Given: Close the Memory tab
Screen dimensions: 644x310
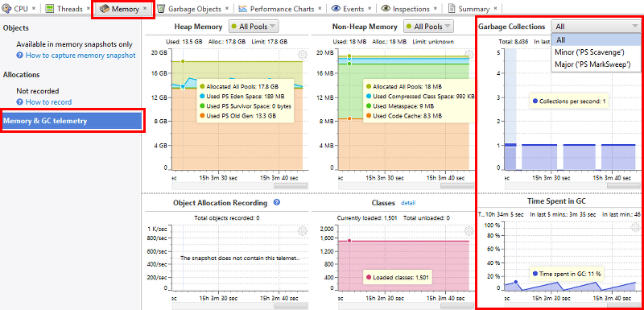Looking at the screenshot, I should [145, 8].
